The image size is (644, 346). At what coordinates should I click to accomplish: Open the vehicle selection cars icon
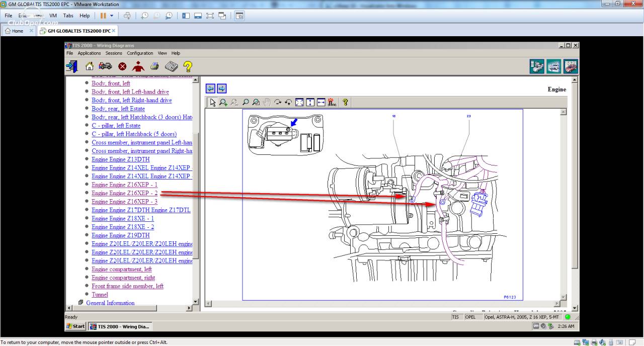(x=106, y=66)
